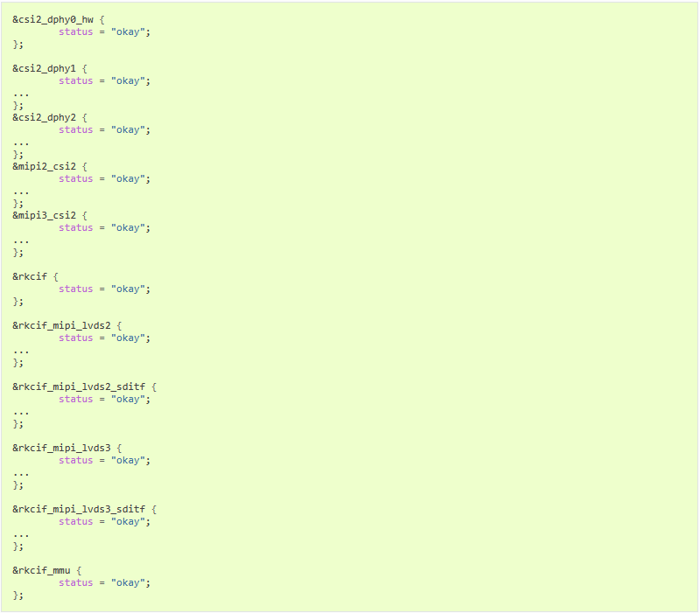The width and height of the screenshot is (700, 613).
Task: Click the &rkcif_mipi_lvds2 node name
Action: click(x=61, y=325)
